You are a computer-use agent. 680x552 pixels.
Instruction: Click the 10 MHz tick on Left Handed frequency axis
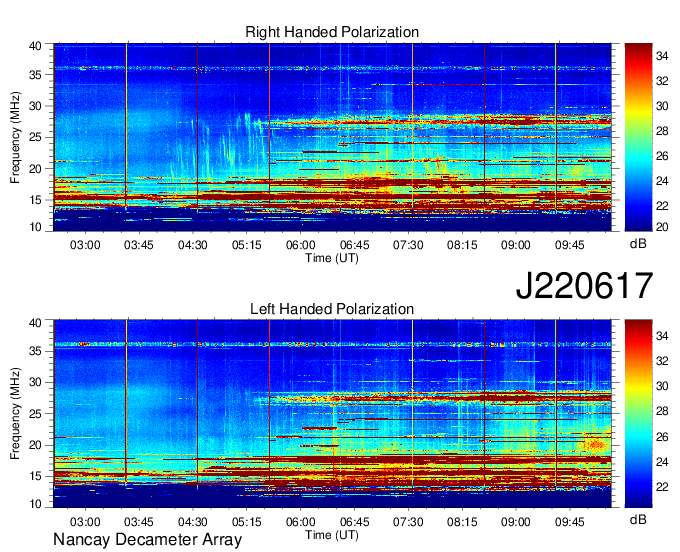tap(35, 503)
